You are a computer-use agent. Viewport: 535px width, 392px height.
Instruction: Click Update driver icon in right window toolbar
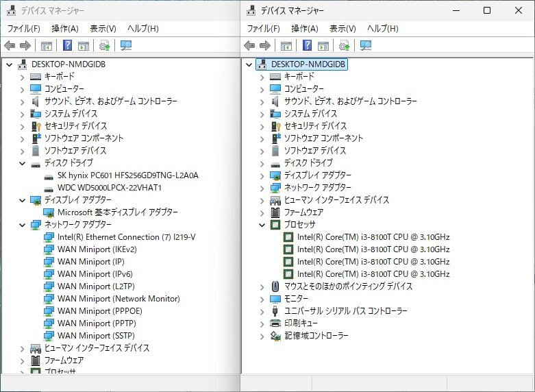point(345,45)
